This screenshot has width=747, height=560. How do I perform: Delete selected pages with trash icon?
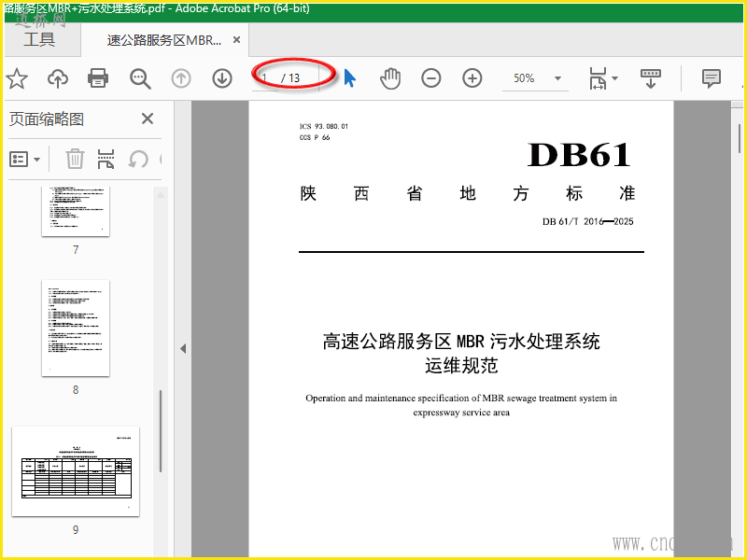[75, 159]
